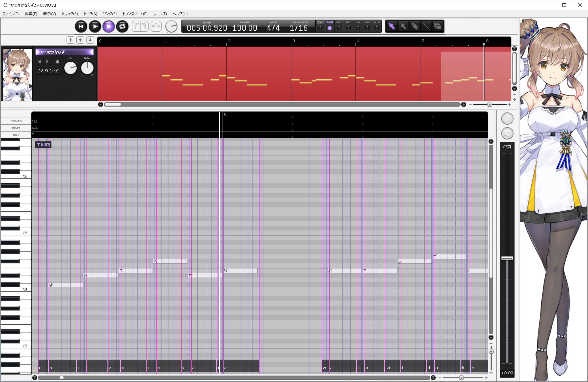Stop playback with the purple stop button

click(x=108, y=26)
